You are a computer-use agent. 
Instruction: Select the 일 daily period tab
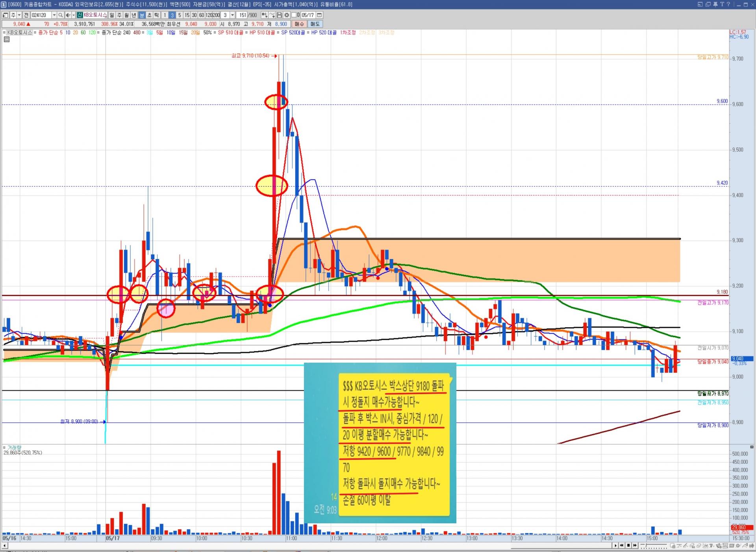tap(112, 15)
